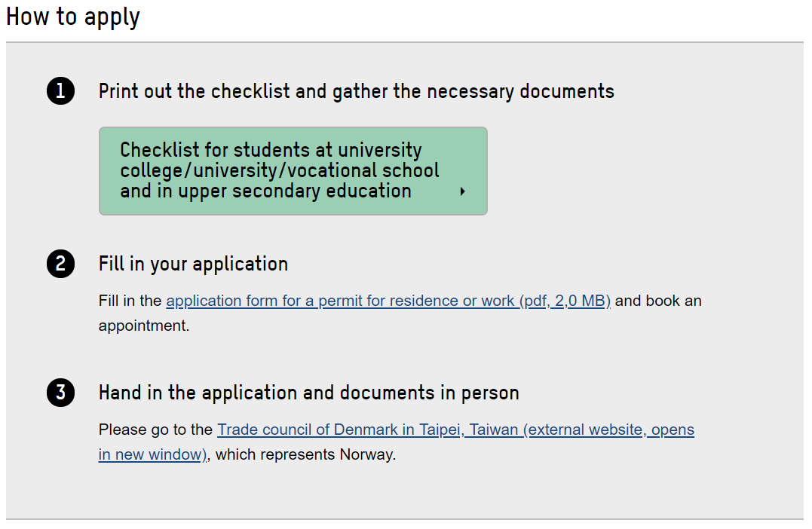The height and width of the screenshot is (529, 812).
Task: Click the "which represents Norway" text
Action: 305,455
